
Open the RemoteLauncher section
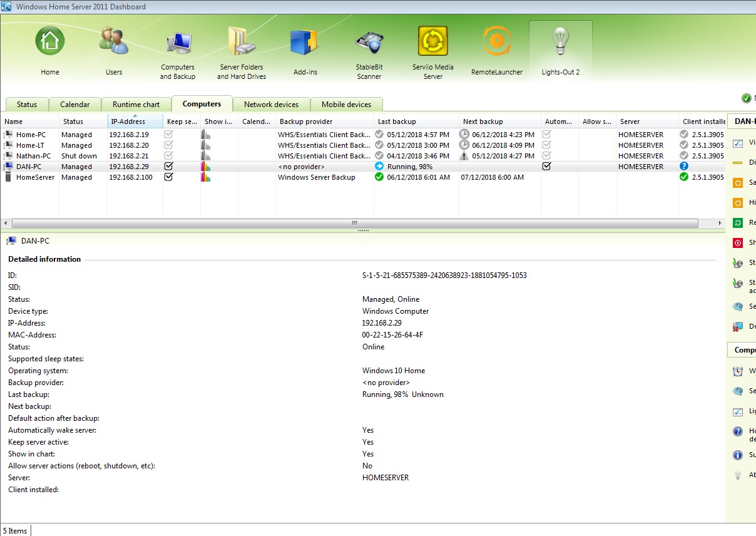pyautogui.click(x=497, y=51)
